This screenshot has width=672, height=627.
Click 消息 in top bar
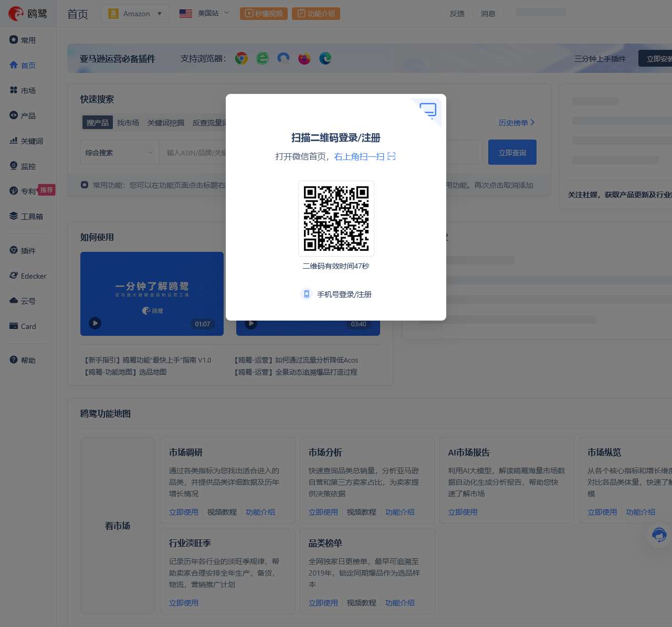(488, 14)
